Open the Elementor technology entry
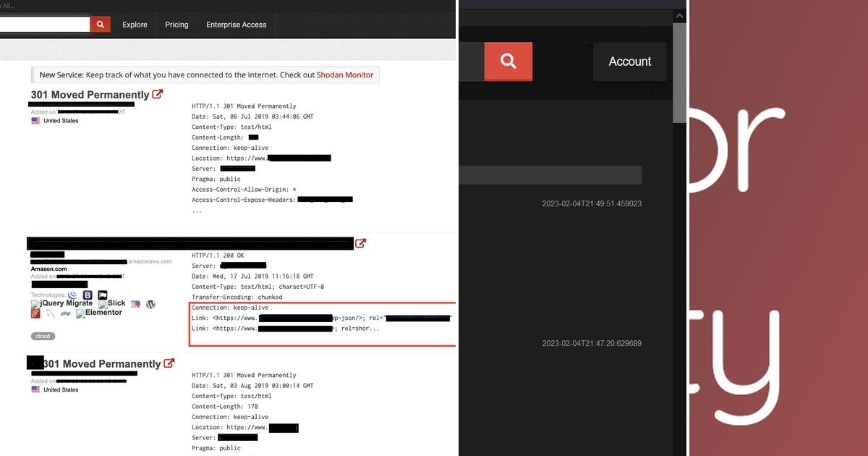The height and width of the screenshot is (456, 868). pyautogui.click(x=103, y=313)
